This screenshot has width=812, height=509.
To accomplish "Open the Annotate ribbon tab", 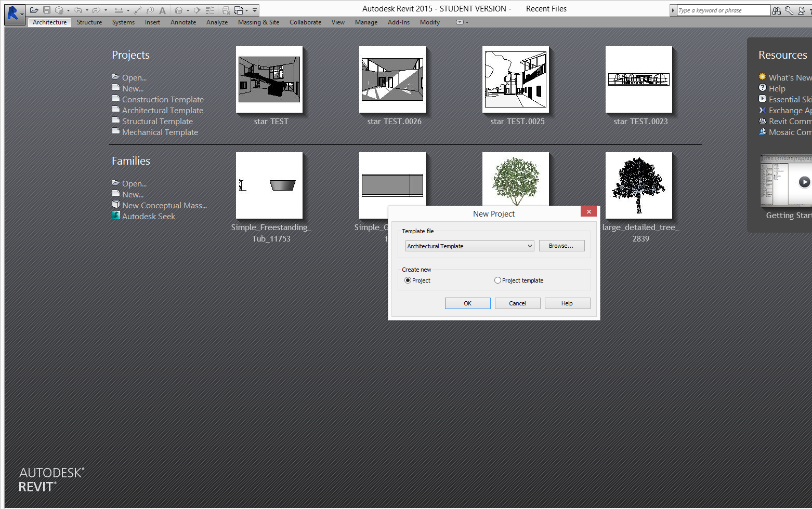I will tap(184, 22).
